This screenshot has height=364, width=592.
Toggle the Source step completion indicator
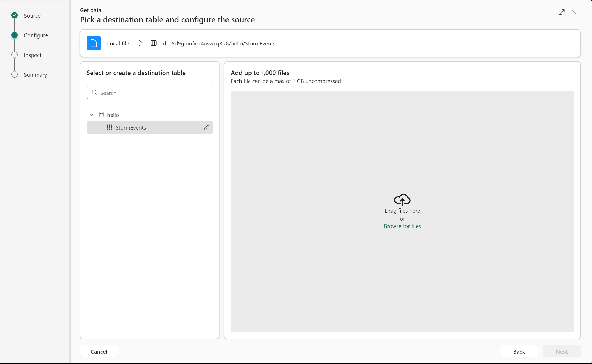coord(15,15)
